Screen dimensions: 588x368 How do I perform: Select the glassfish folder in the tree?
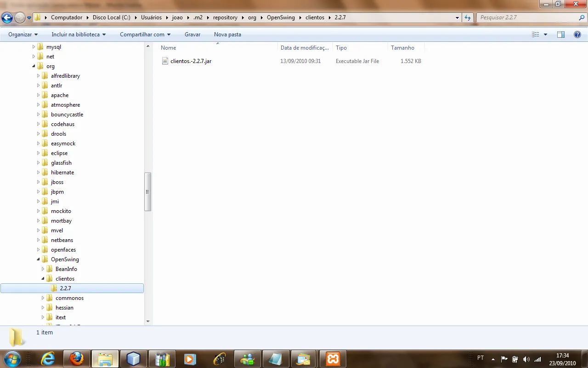tap(61, 163)
